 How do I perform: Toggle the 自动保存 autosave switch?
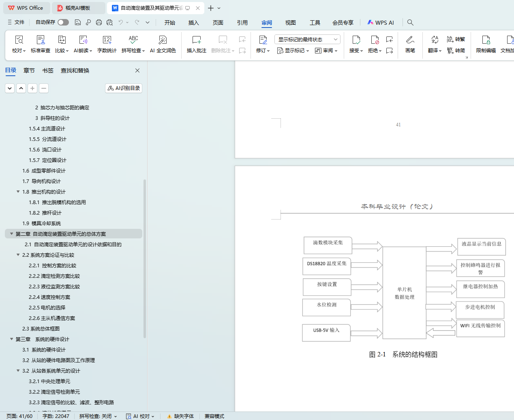coord(63,22)
